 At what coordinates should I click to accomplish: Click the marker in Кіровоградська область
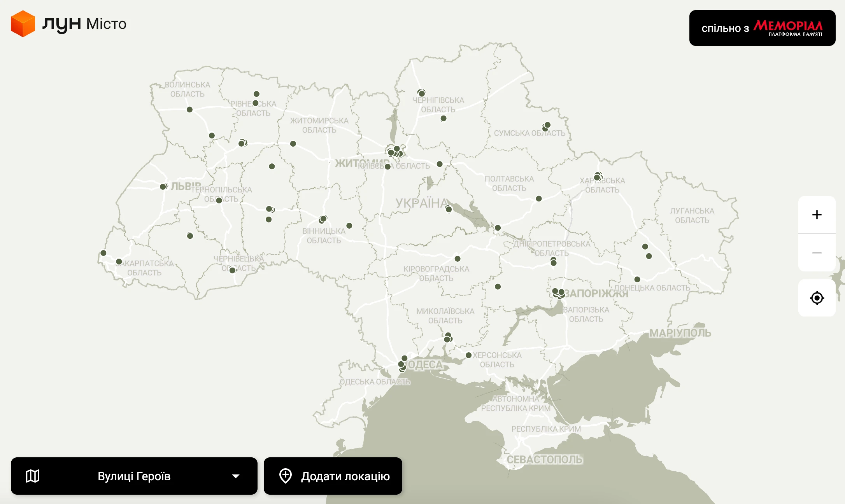point(458,259)
